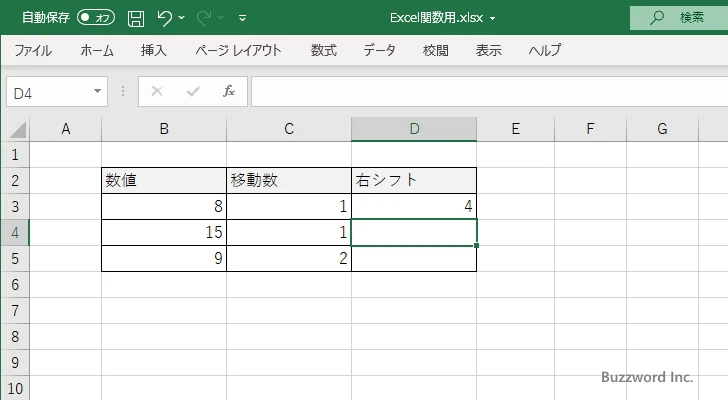The width and height of the screenshot is (728, 400).
Task: Switch to the 数式 ribbon tab
Action: coord(323,50)
